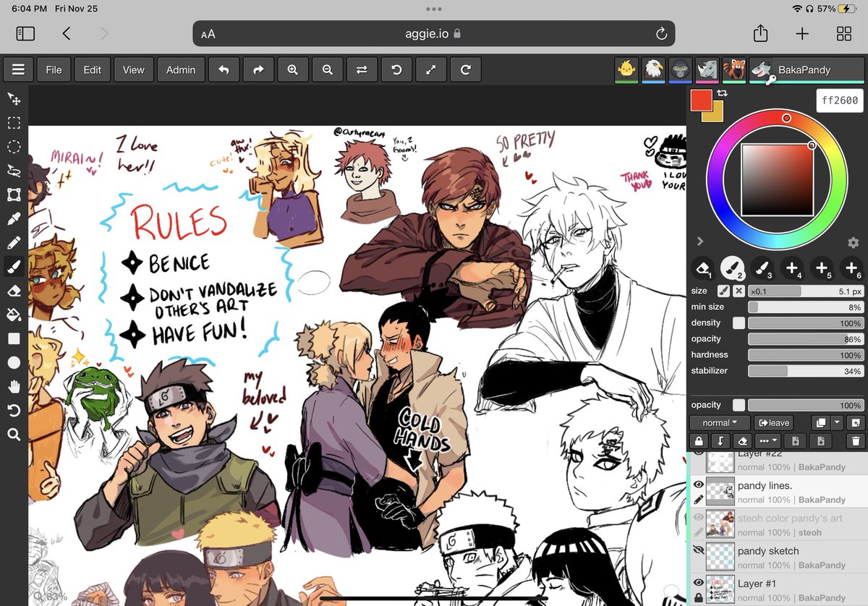This screenshot has width=868, height=606.
Task: Select brush preset slot 3
Action: point(762,268)
